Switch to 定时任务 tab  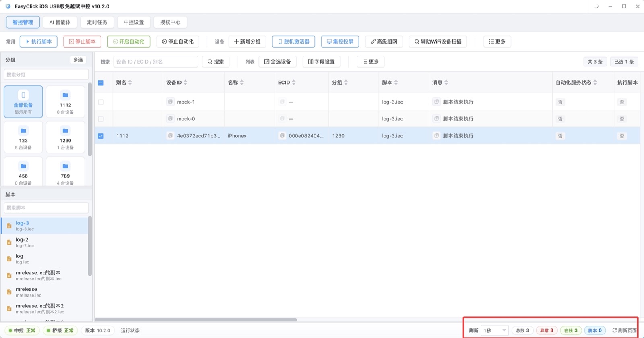(97, 22)
